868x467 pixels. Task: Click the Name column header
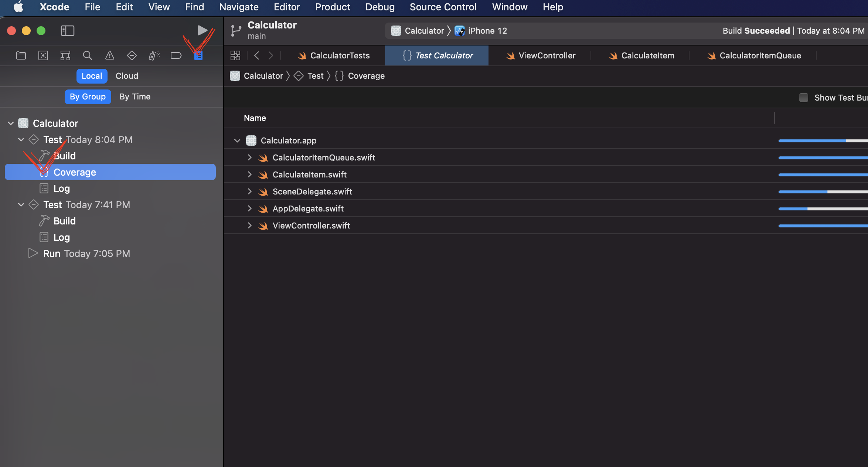click(255, 118)
